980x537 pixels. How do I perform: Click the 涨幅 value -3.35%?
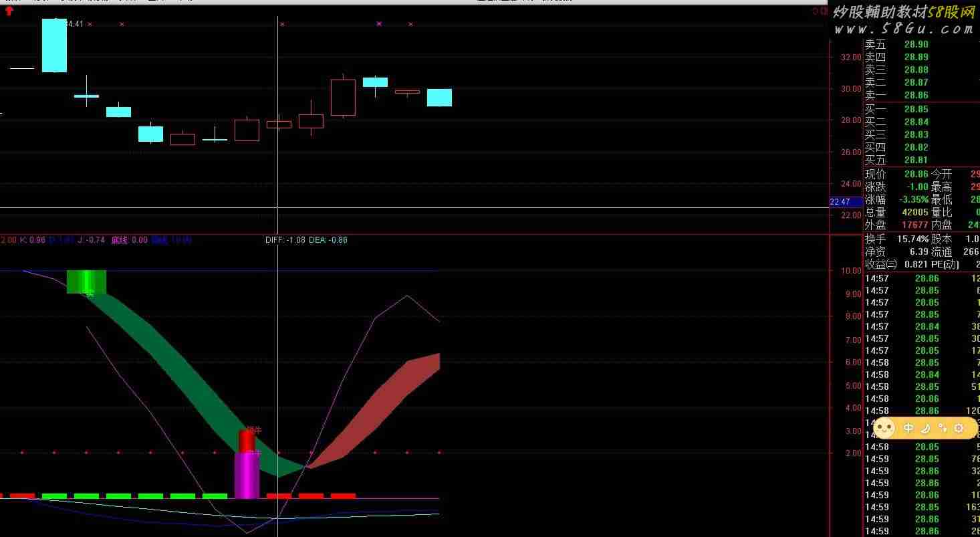914,199
